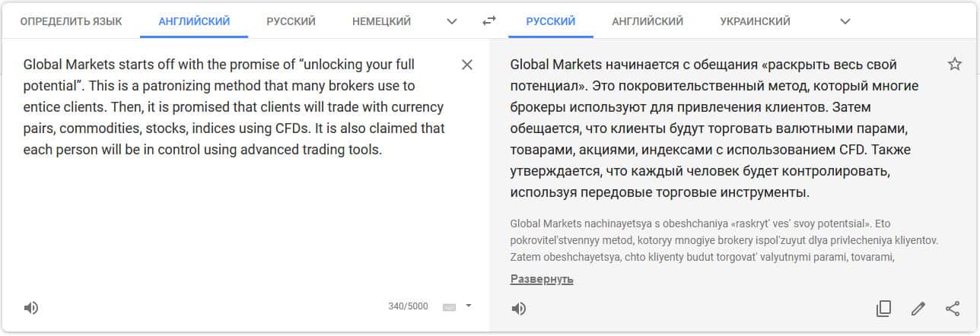Set target language to УКРАИНСКИЙ
Viewport: 980px width, 336px height.
(x=755, y=21)
